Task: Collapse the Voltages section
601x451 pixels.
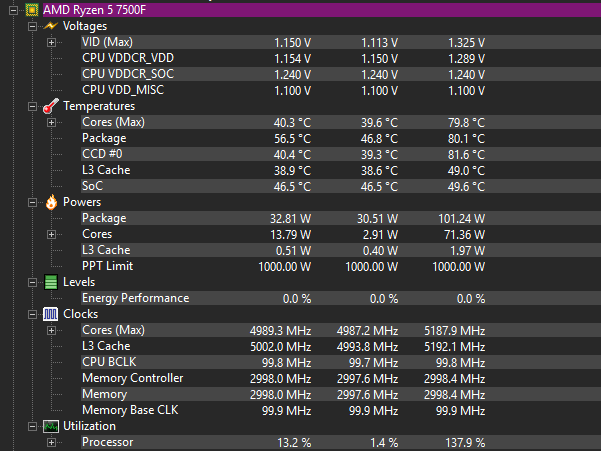Action: click(x=33, y=26)
